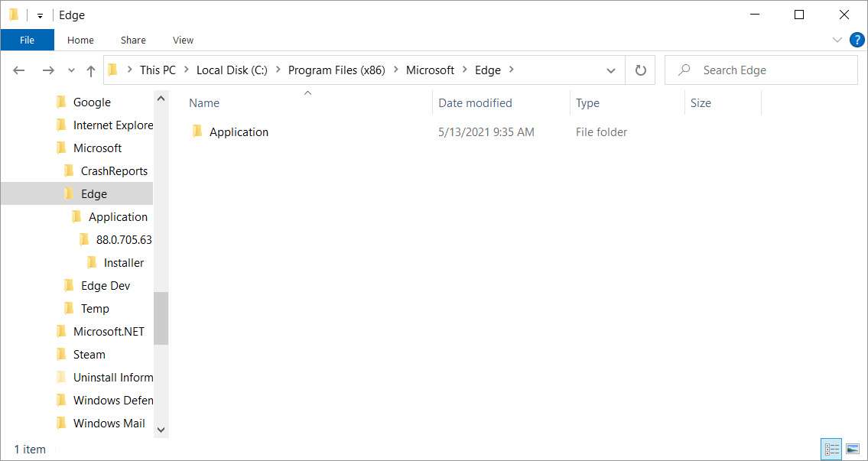868x461 pixels.
Task: Expand the chevron after Edge in the path
Action: point(511,70)
